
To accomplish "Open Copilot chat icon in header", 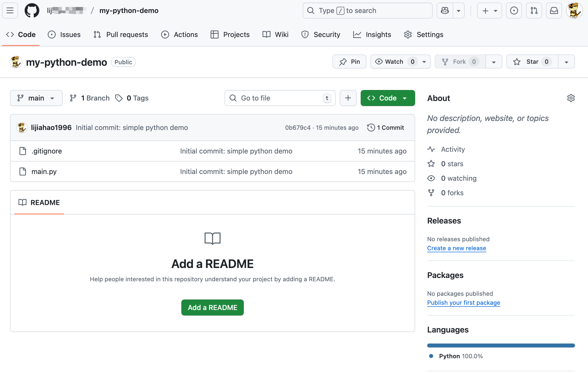I will click(x=445, y=10).
